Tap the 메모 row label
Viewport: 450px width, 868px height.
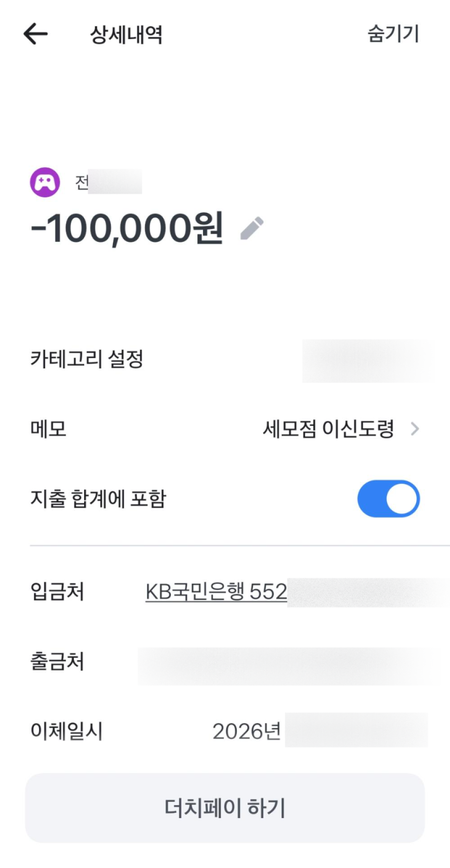48,429
